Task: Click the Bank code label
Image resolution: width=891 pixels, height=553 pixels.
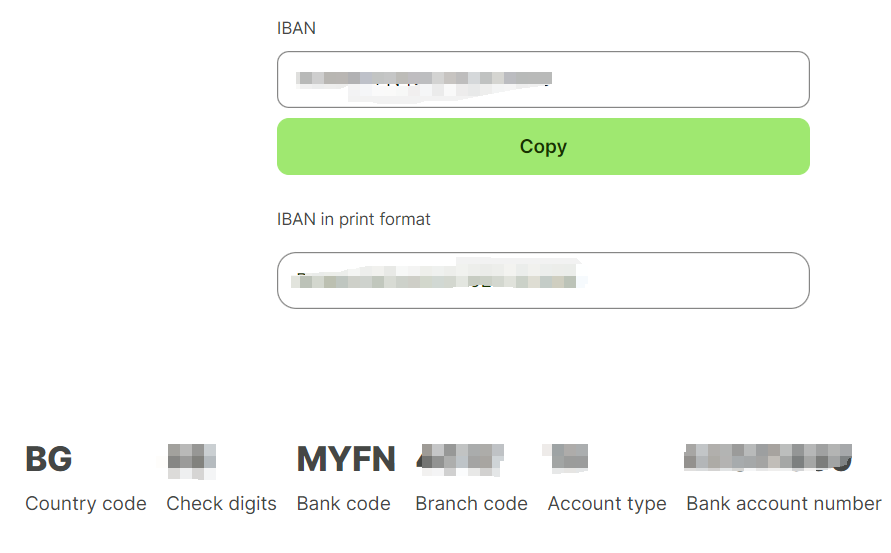Action: click(x=343, y=503)
